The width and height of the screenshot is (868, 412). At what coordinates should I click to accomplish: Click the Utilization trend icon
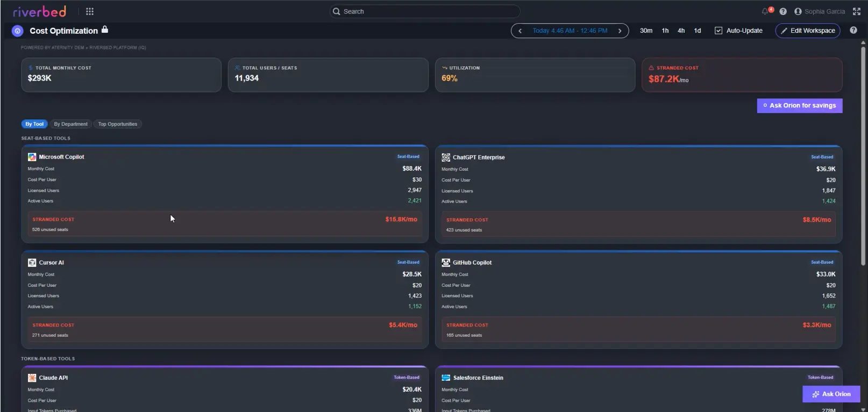coord(445,68)
